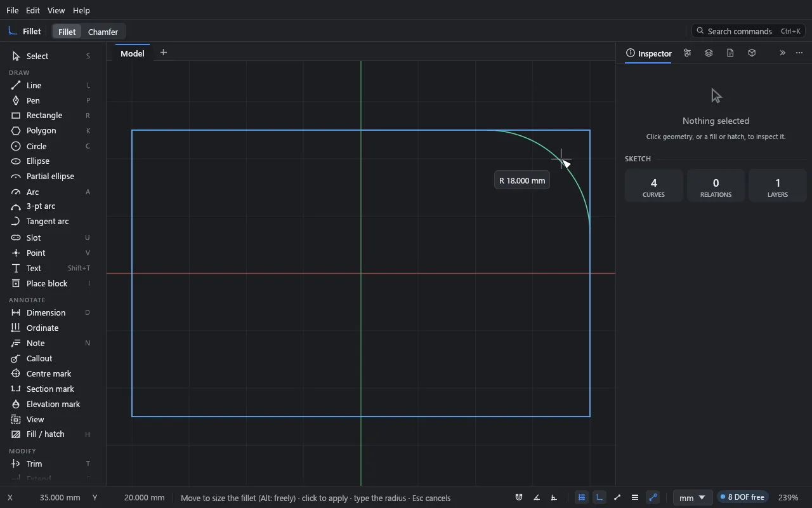Toggle magnet snapping in status bar
Screen dimensions: 812x508
519,498
